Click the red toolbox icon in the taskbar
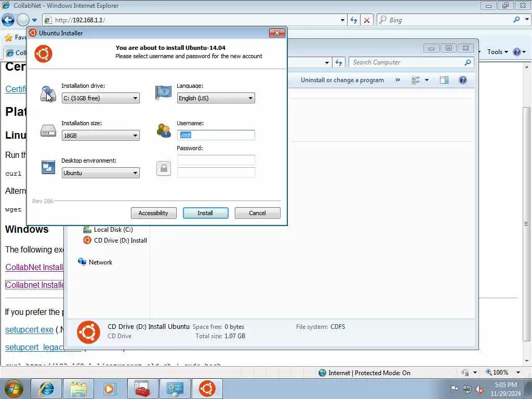The image size is (532, 399). pos(142,389)
